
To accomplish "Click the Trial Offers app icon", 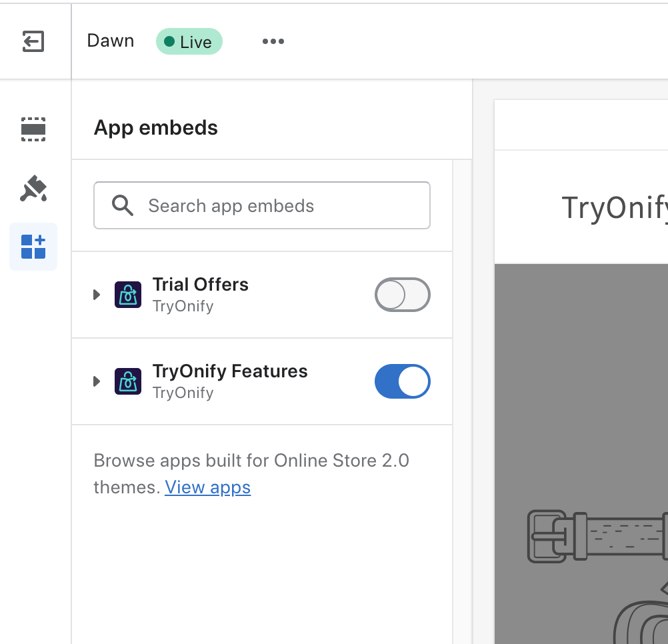I will (x=128, y=295).
